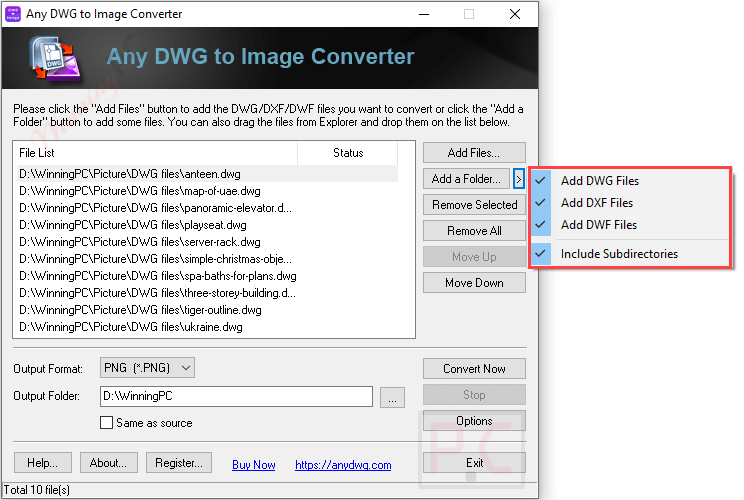Start conversion with Convert Now
The height and width of the screenshot is (500, 744).
474,369
